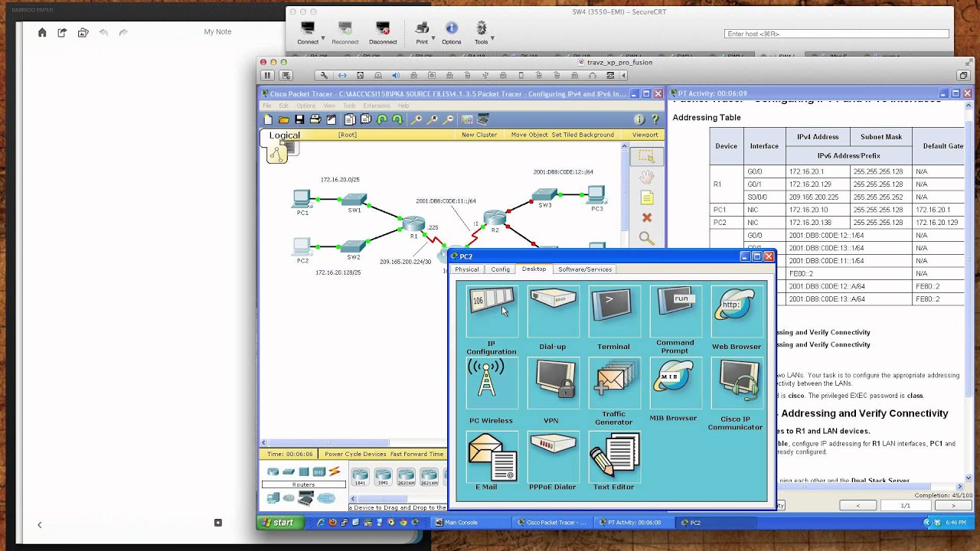Screen dimensions: 980x551
Task: Pick the 2620XM router model
Action: (406, 477)
